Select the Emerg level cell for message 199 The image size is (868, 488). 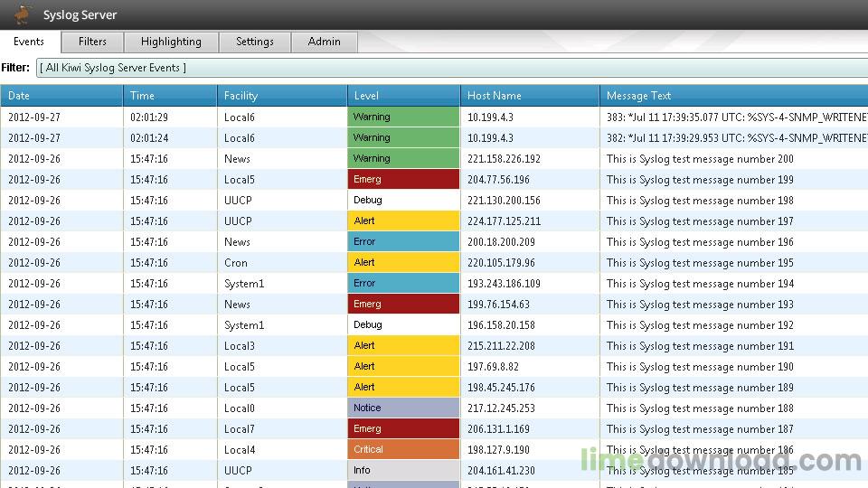(x=403, y=179)
